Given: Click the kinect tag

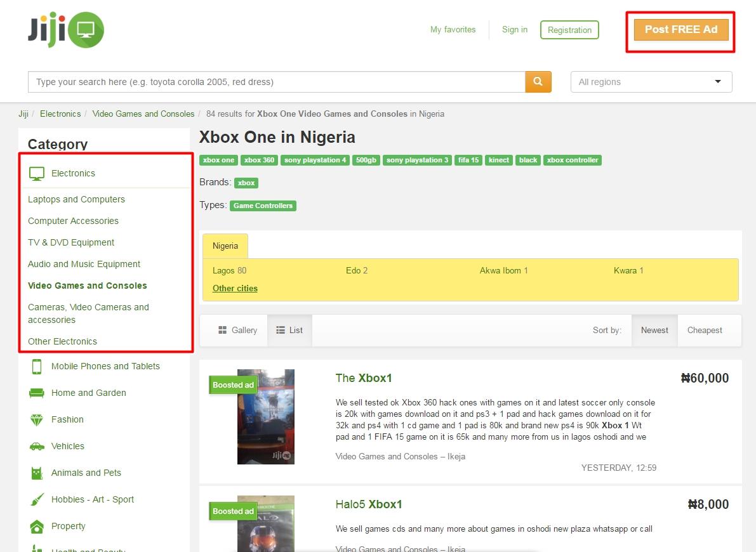Looking at the screenshot, I should (498, 160).
